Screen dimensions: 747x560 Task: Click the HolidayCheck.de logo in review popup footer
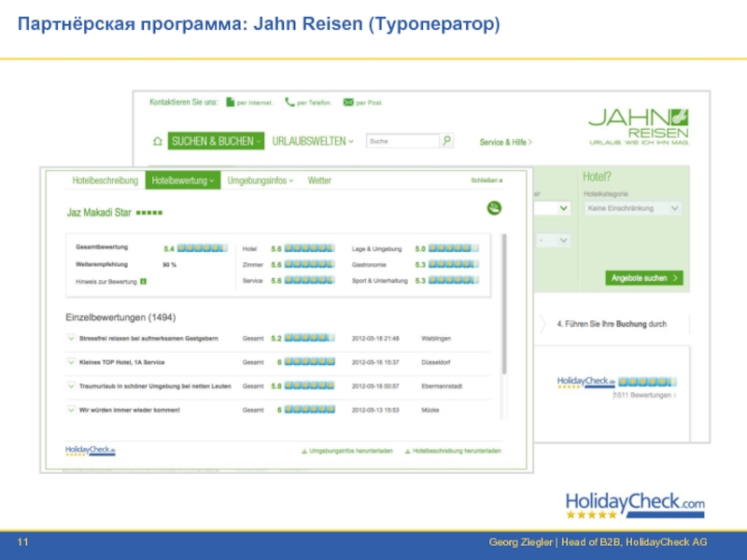[90, 451]
